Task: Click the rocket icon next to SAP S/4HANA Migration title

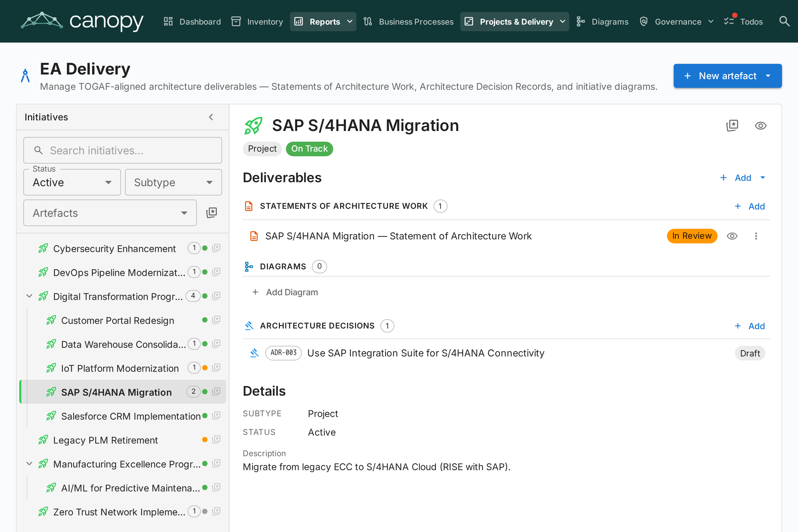Action: 253,126
